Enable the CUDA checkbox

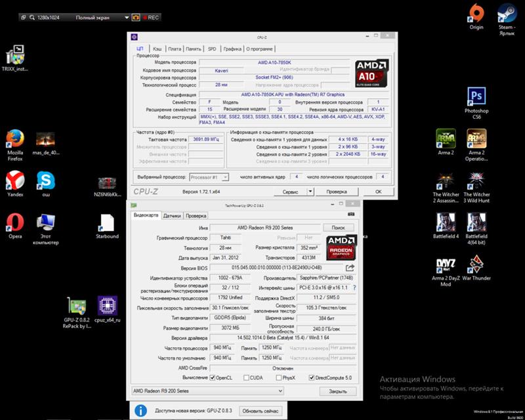coord(247,377)
